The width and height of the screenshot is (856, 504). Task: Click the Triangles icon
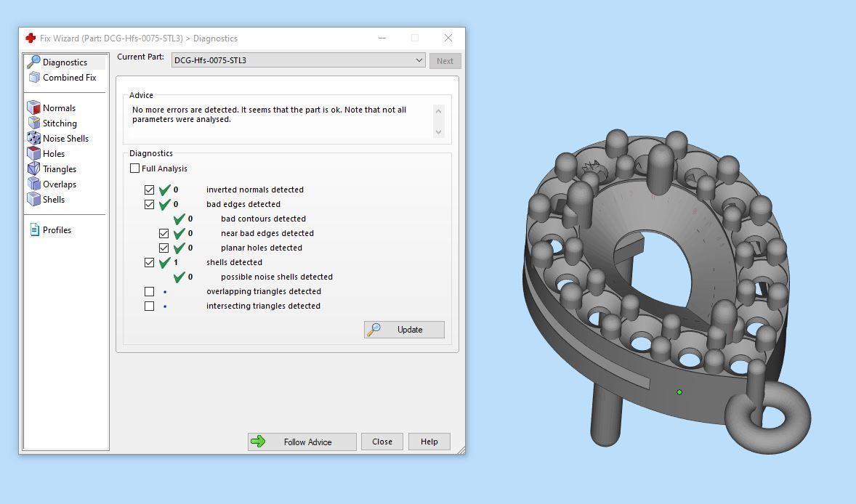tap(34, 168)
